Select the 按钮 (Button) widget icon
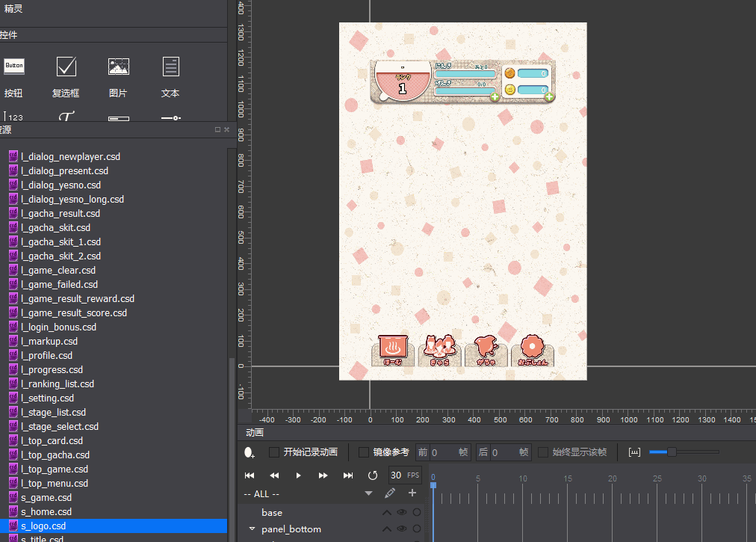 tap(13, 67)
